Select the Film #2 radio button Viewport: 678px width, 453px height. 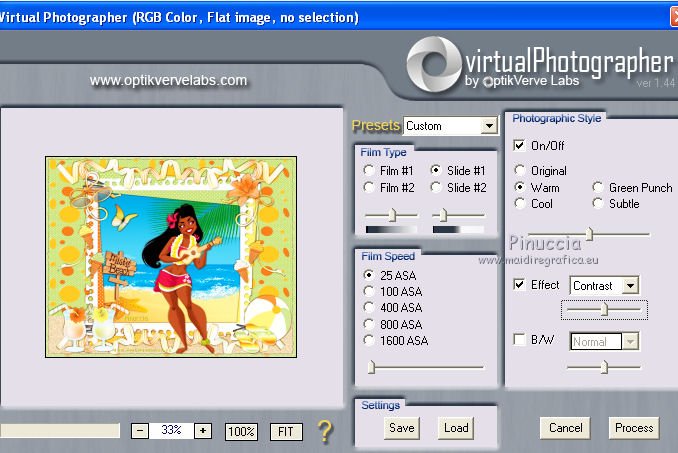point(369,187)
